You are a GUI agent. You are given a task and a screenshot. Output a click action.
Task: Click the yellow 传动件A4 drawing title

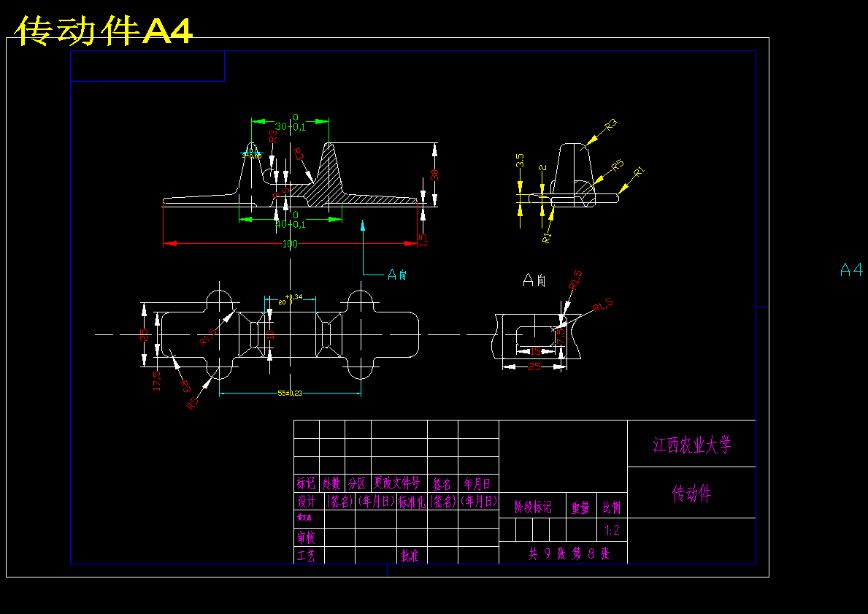point(104,31)
